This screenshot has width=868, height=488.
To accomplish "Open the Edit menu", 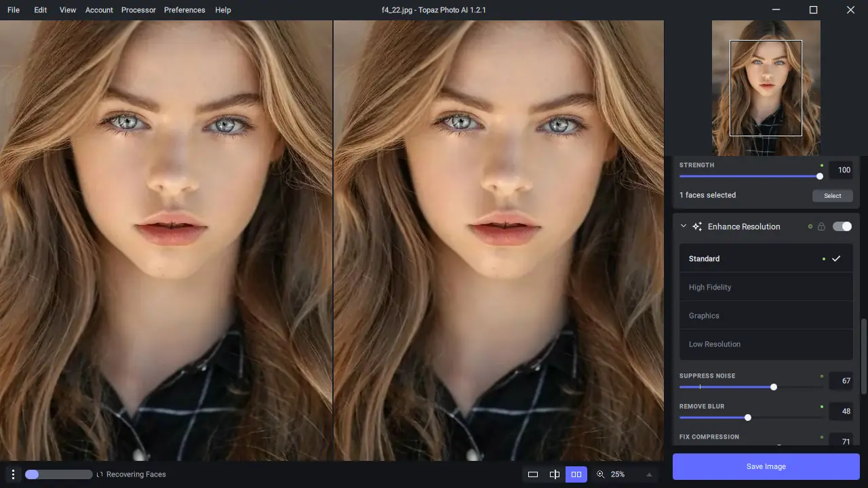I will point(41,10).
